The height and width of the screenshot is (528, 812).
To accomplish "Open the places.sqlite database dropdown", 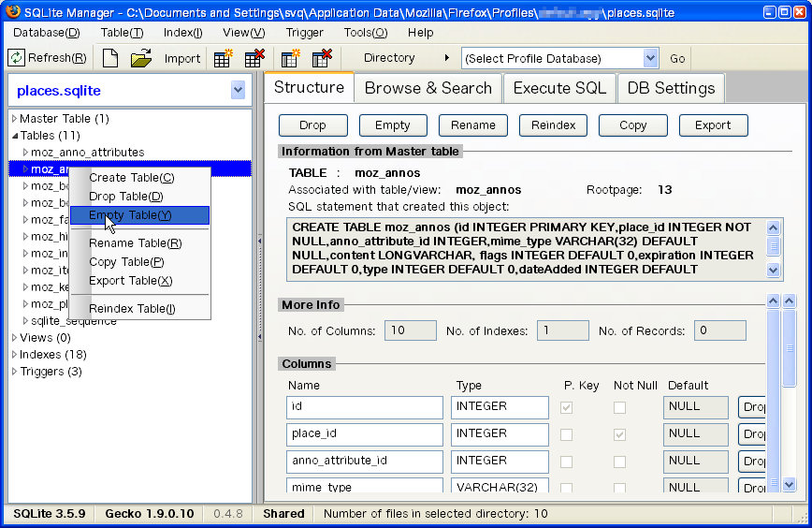I will 239,90.
